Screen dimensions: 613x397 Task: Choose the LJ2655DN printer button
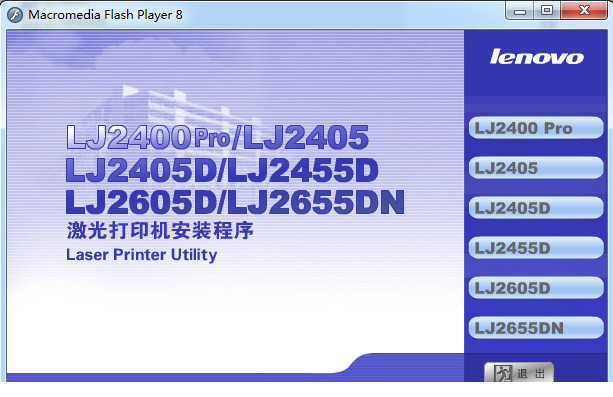point(536,328)
